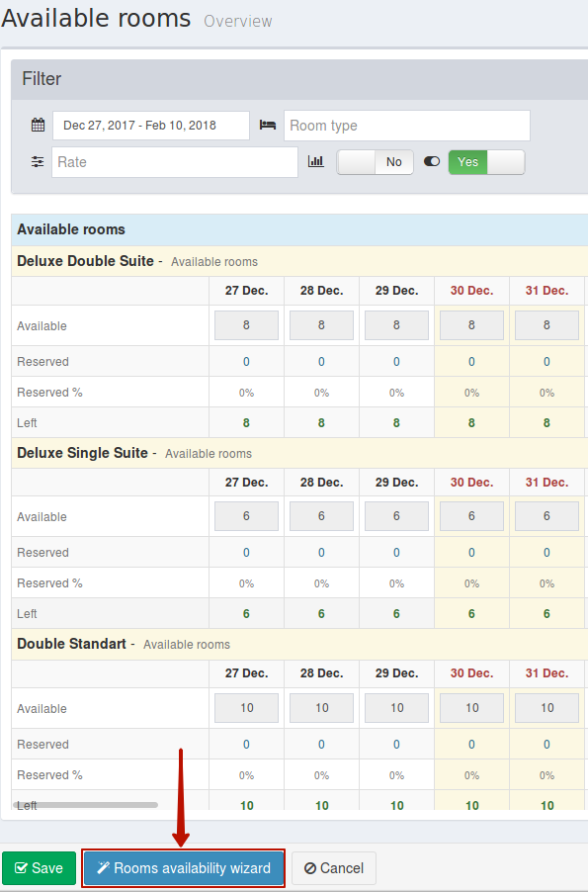Open the Rate selector field
The height and width of the screenshot is (892, 588).
(175, 162)
